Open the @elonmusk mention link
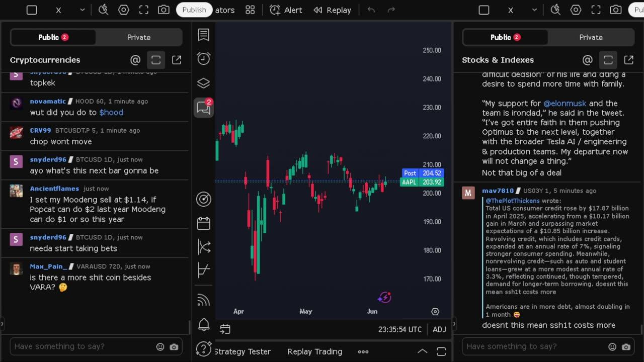The width and height of the screenshot is (644, 362). 565,103
